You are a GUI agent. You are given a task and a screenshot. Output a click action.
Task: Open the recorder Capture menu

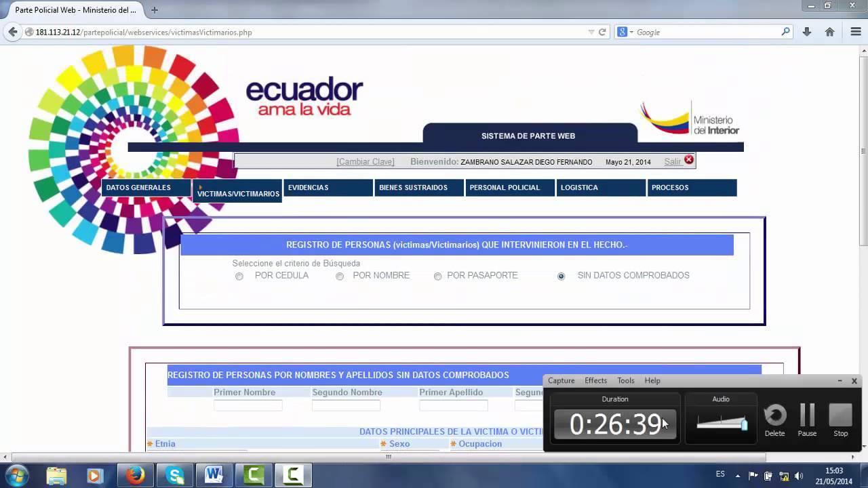[x=561, y=381]
